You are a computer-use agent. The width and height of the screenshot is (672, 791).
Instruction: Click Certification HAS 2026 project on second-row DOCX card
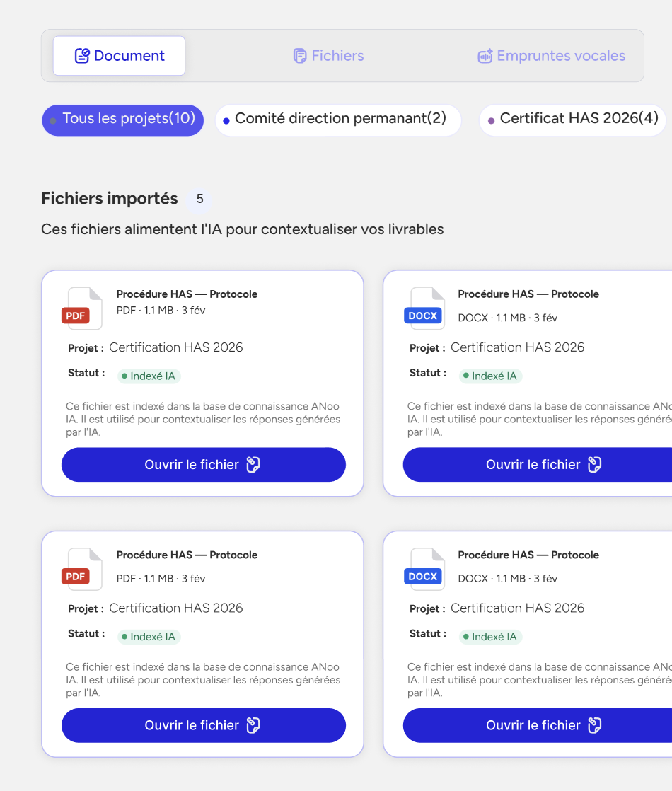click(x=517, y=608)
